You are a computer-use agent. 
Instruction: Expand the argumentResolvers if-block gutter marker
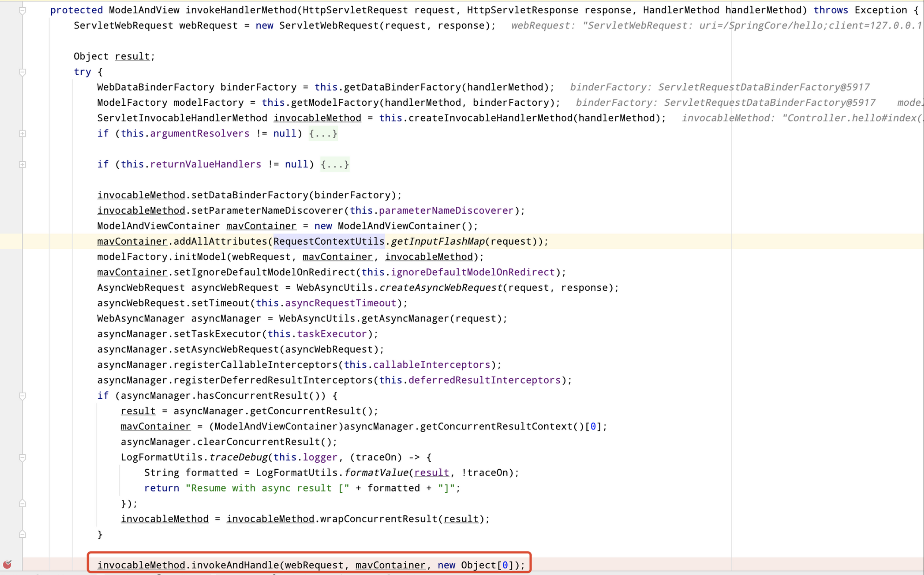click(x=22, y=133)
